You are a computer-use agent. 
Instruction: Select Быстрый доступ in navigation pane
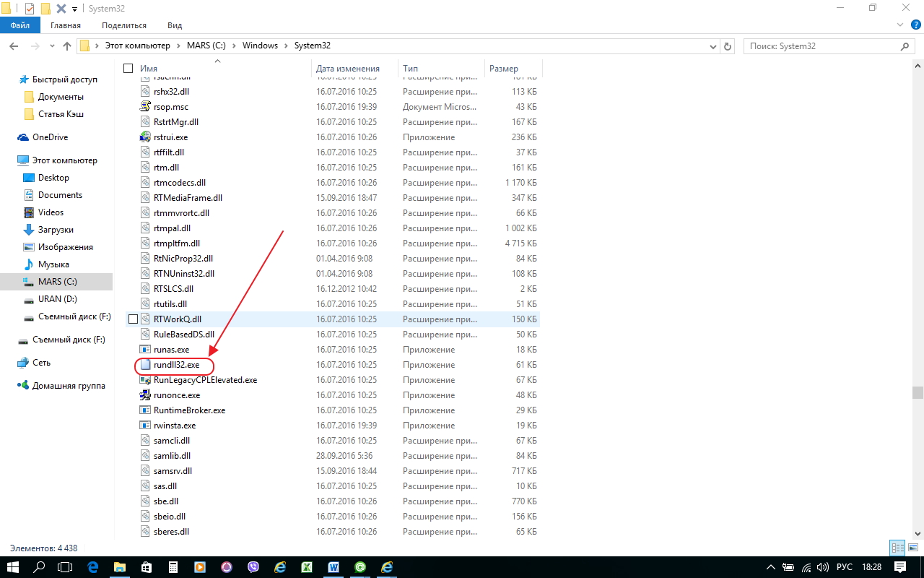[64, 79]
